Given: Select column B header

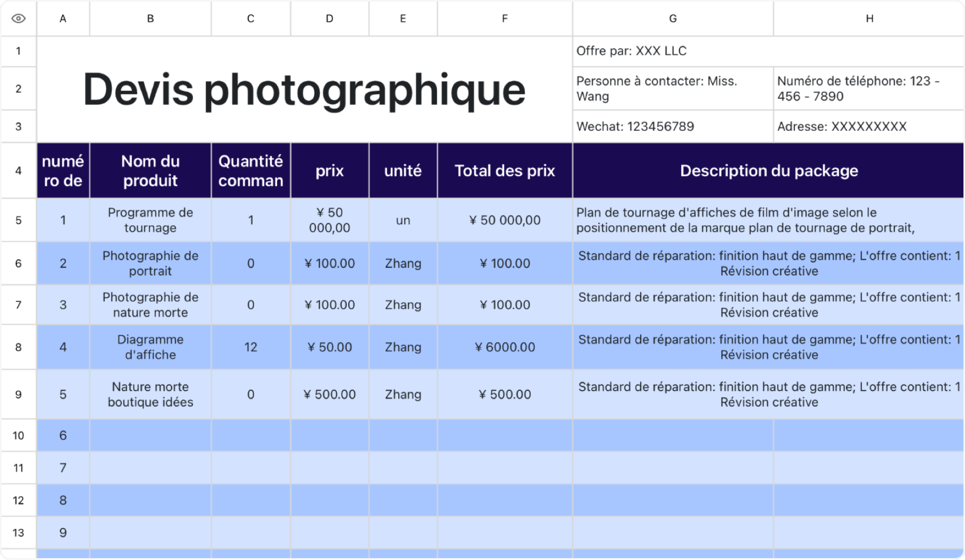Looking at the screenshot, I should (x=150, y=18).
